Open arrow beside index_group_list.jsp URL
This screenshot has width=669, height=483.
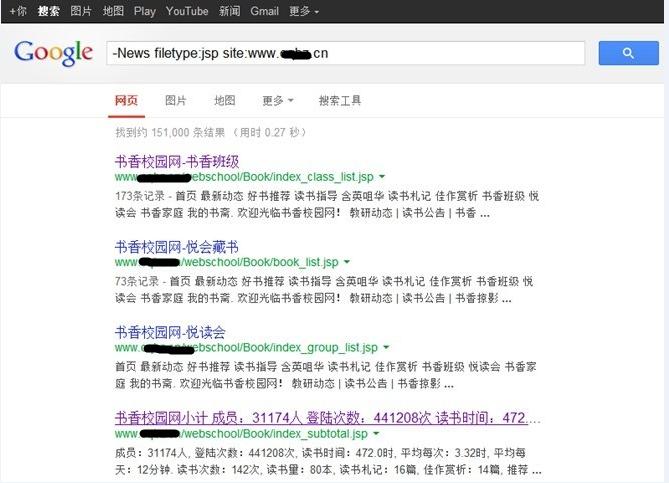pyautogui.click(x=386, y=347)
